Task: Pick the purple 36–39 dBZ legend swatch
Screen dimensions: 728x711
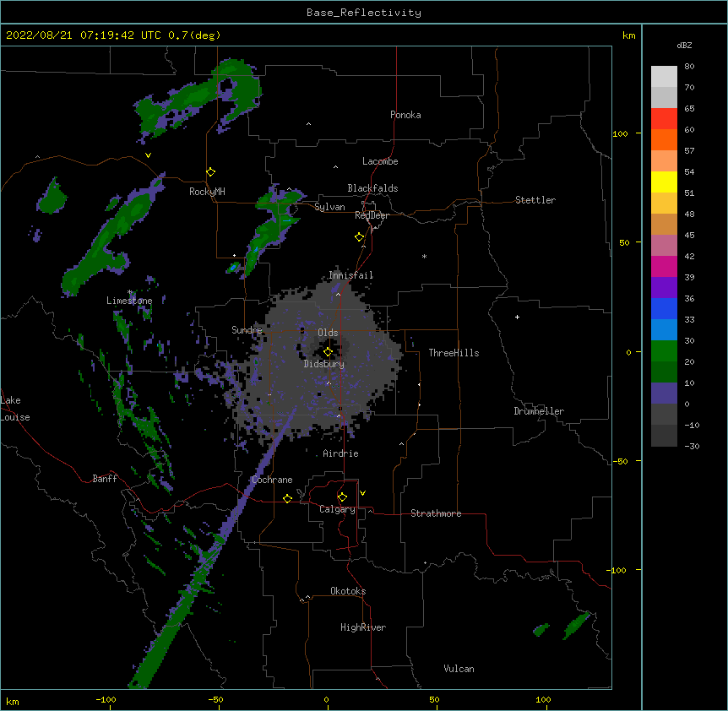Action: [x=664, y=288]
